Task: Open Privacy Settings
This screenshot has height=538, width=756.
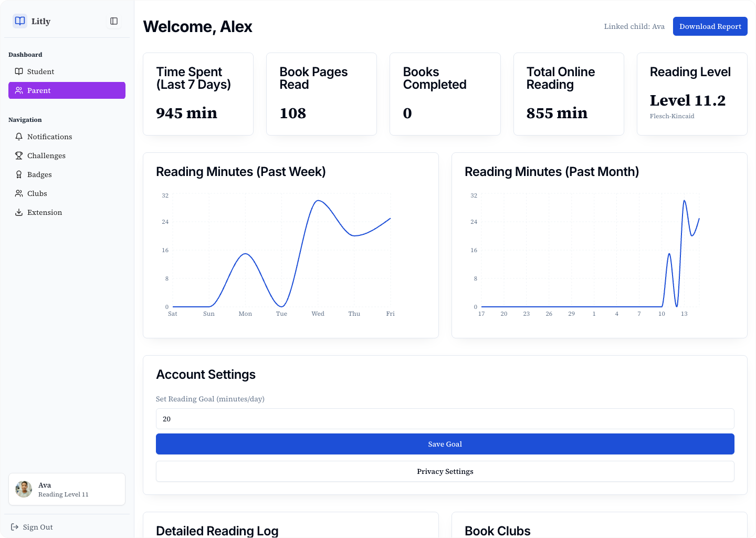Action: 445,471
